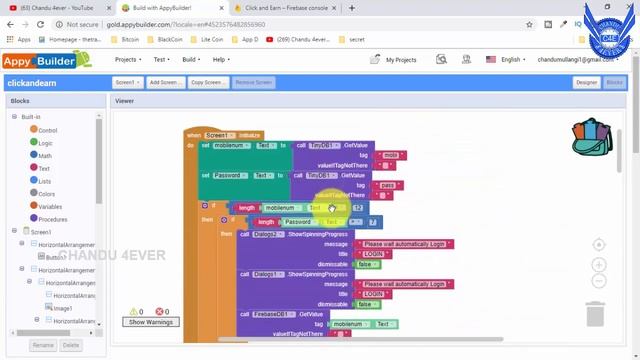Click the red error count icon
This screenshot has height=360, width=640.
click(159, 311)
